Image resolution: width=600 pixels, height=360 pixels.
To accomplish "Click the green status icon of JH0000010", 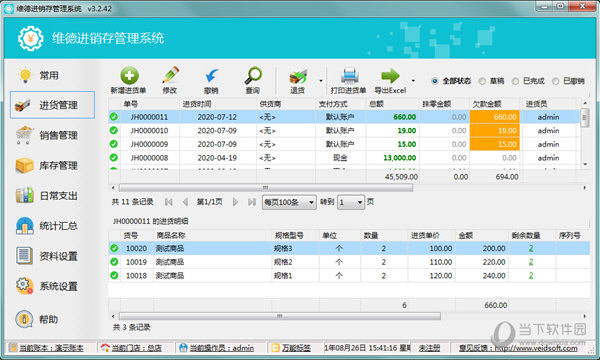I will click(x=114, y=130).
